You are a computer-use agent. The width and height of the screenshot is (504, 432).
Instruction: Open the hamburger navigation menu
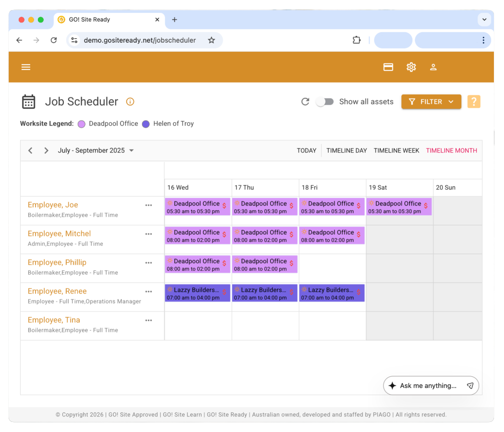click(25, 67)
